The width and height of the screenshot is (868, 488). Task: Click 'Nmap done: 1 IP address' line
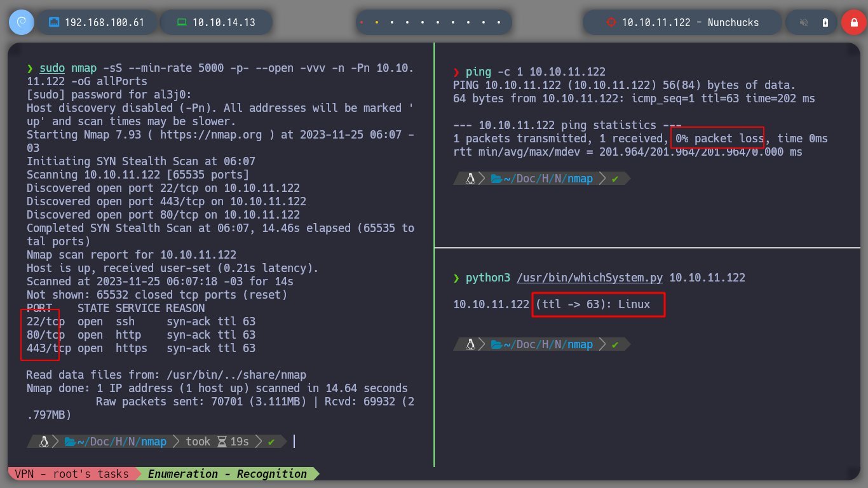tap(217, 388)
